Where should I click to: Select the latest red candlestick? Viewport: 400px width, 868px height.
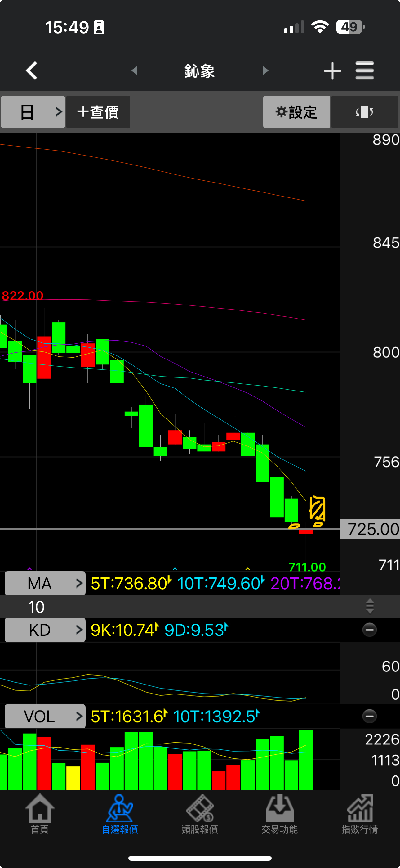(306, 532)
